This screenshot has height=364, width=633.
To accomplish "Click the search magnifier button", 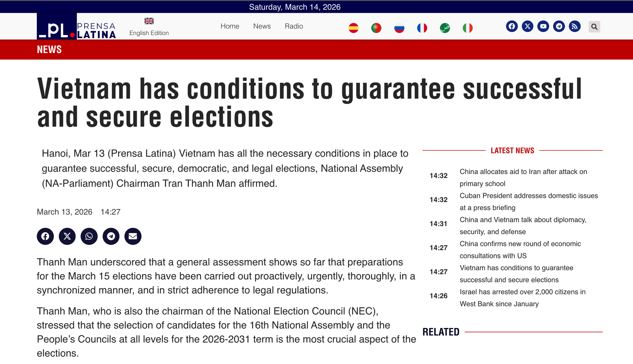I will click(x=594, y=27).
